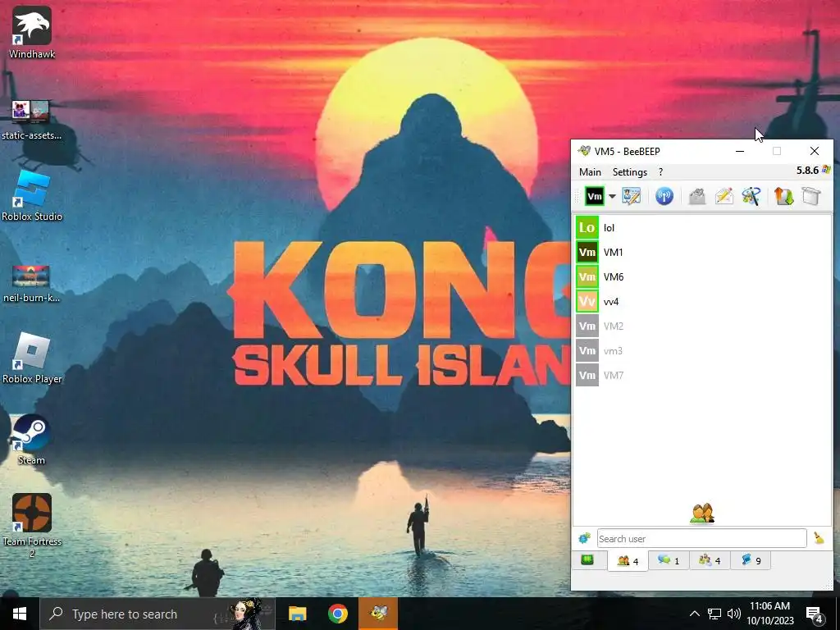This screenshot has height=630, width=840.
Task: Click the Search user field
Action: pyautogui.click(x=702, y=538)
